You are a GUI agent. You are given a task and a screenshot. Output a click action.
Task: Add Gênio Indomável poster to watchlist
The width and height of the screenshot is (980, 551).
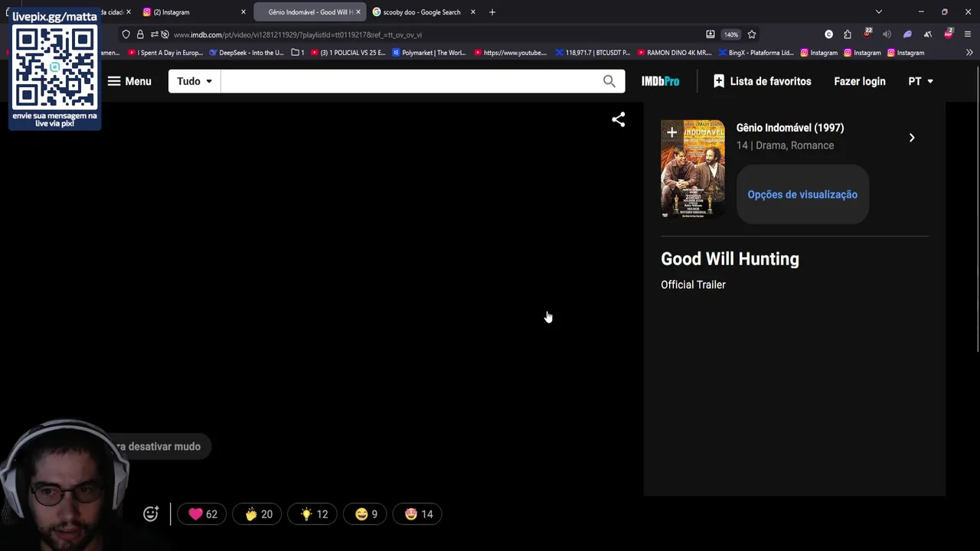tap(671, 132)
